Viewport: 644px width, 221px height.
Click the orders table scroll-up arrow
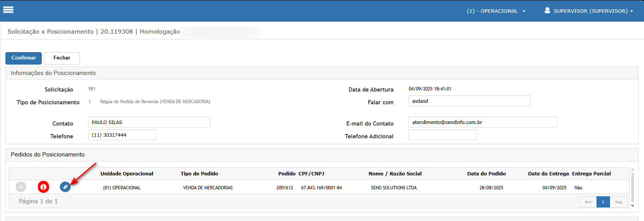(x=632, y=170)
